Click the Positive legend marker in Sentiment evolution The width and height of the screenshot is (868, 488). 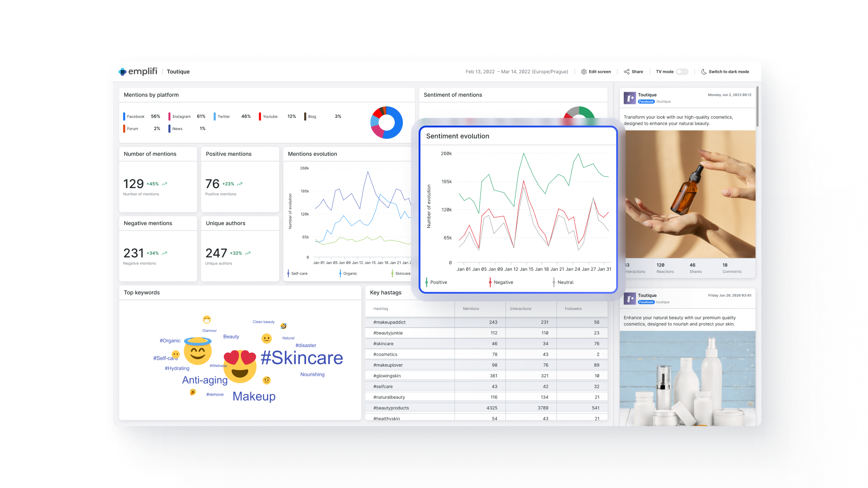(426, 282)
